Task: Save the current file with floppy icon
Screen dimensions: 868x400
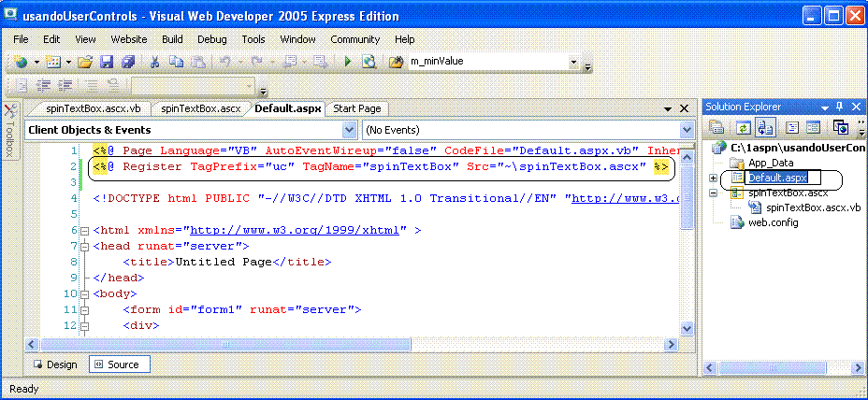Action: click(107, 62)
